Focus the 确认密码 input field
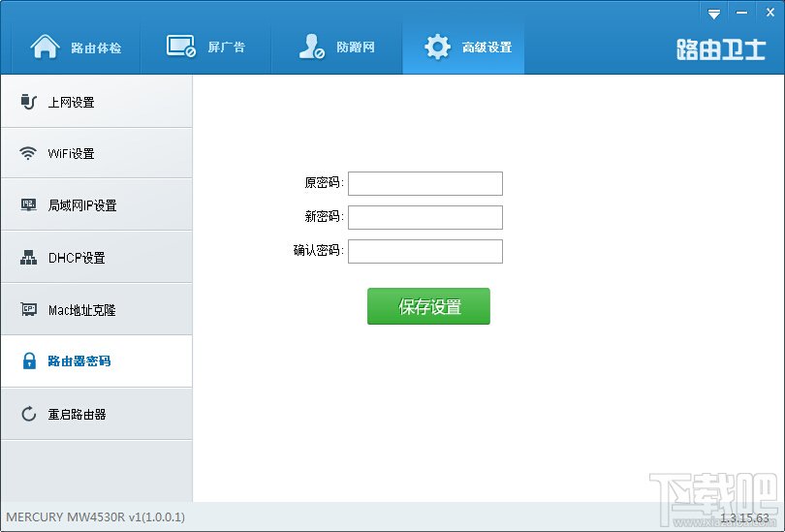This screenshot has width=785, height=532. pyautogui.click(x=425, y=251)
